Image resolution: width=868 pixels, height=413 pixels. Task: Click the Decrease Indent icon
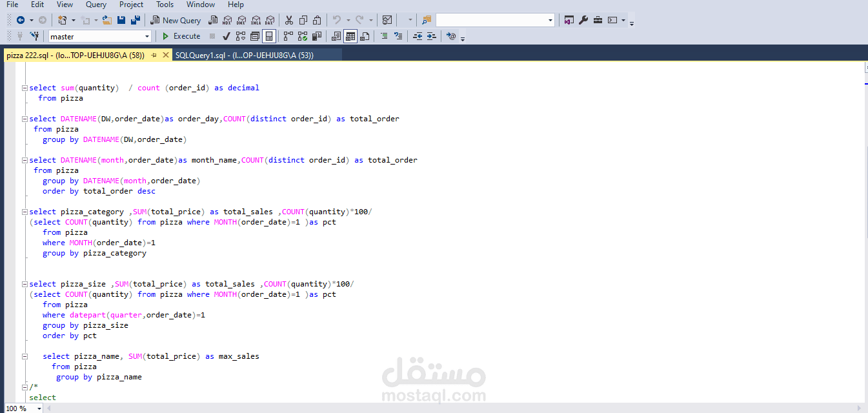point(418,36)
